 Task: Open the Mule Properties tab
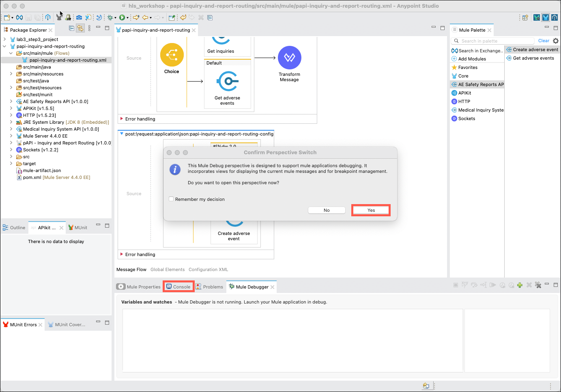139,286
